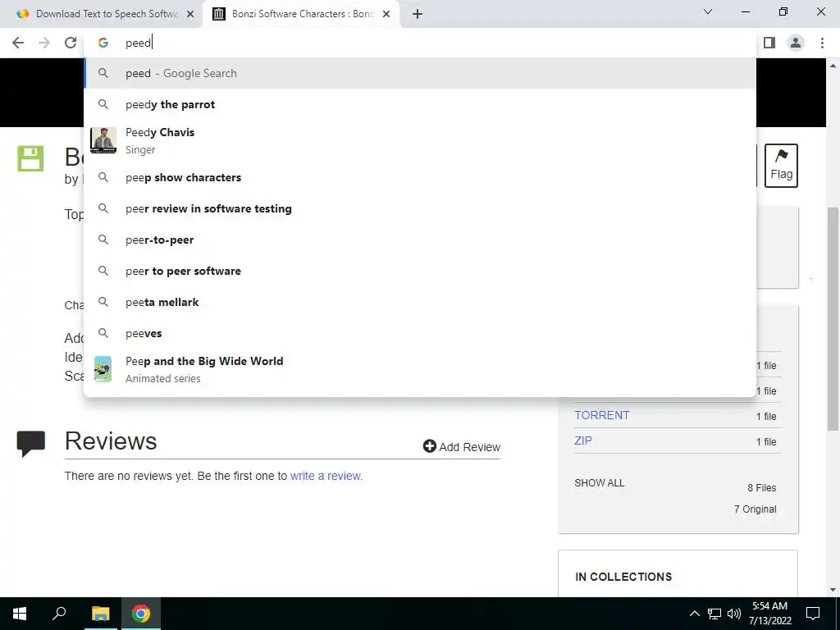The image size is (840, 630).
Task: Click the Chrome taskbar icon
Action: pos(141,614)
